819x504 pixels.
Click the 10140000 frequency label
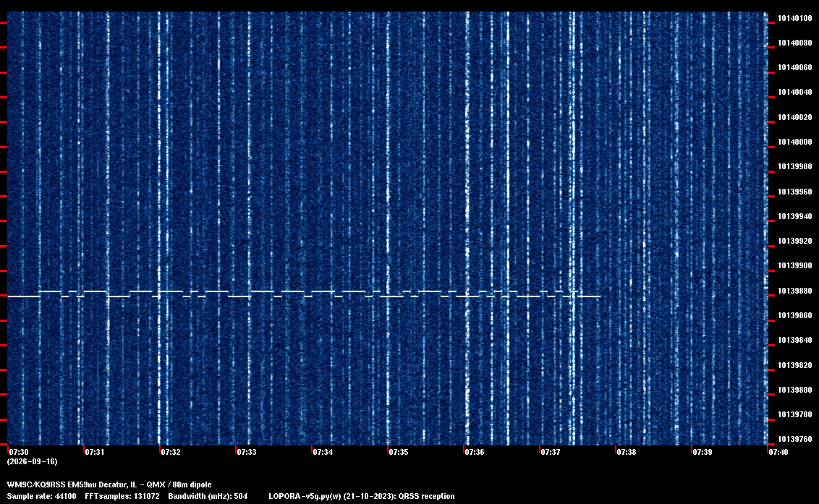(x=795, y=142)
